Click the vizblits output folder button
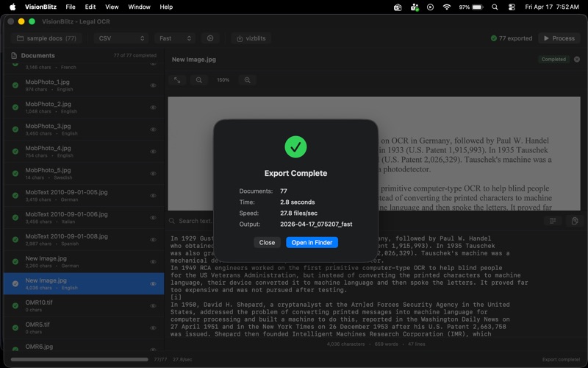 [x=251, y=38]
